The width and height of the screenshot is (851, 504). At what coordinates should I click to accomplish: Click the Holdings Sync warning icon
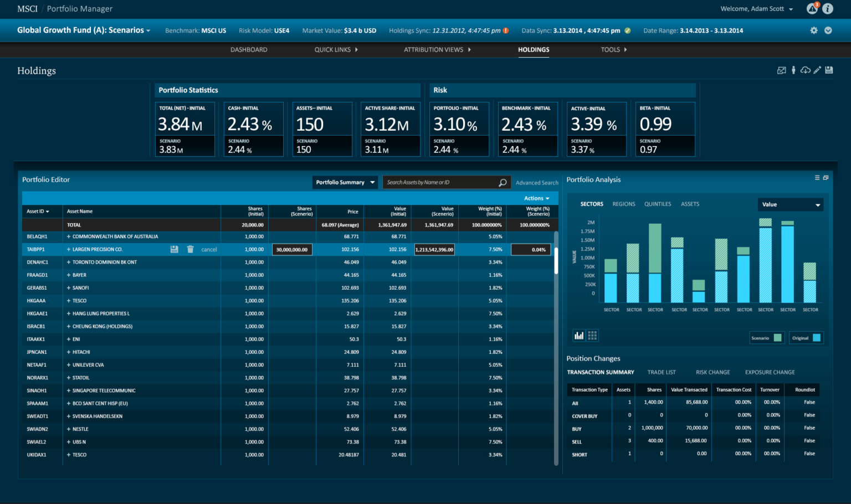pos(506,30)
